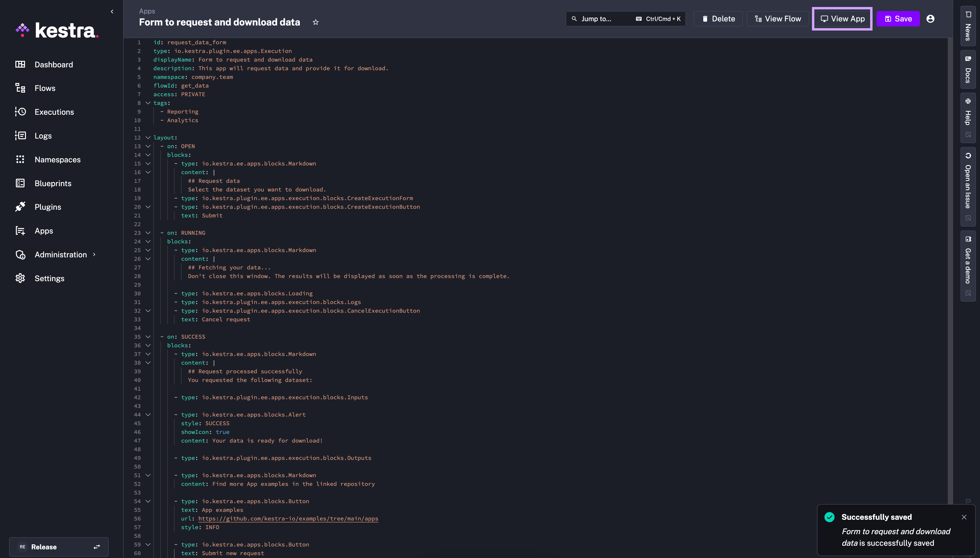Click the View Flow button
Viewport: 980px width, 558px height.
pos(778,19)
